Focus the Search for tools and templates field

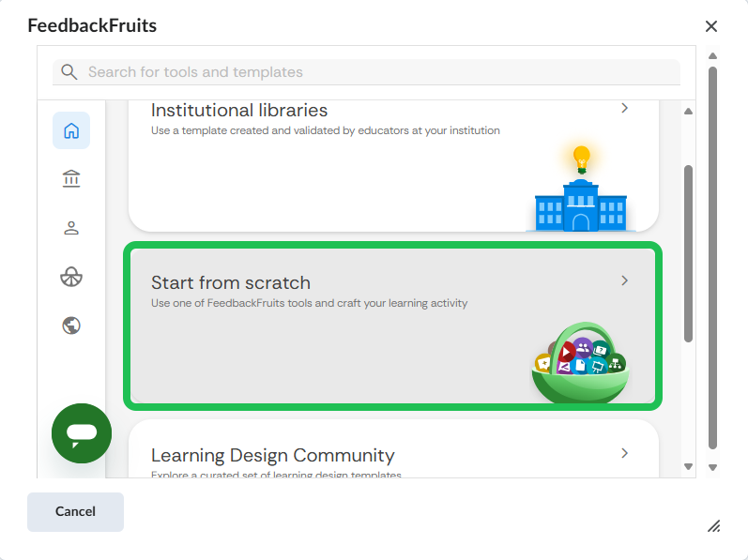[375, 72]
